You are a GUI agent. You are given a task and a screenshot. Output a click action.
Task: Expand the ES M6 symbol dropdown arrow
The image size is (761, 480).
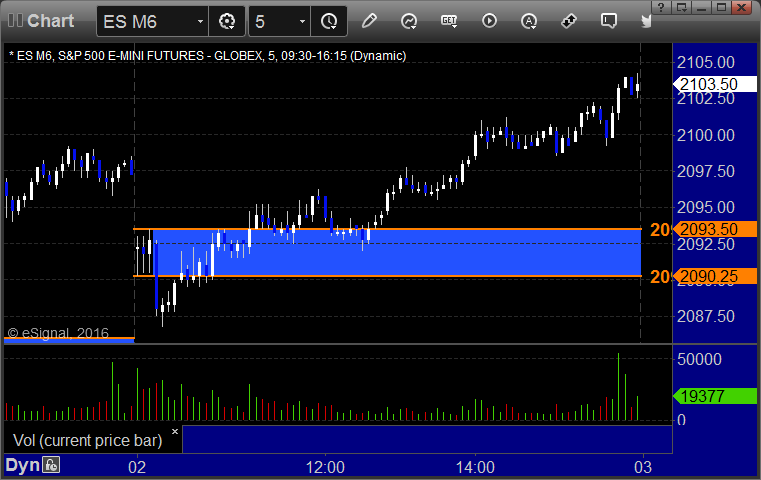(x=200, y=22)
